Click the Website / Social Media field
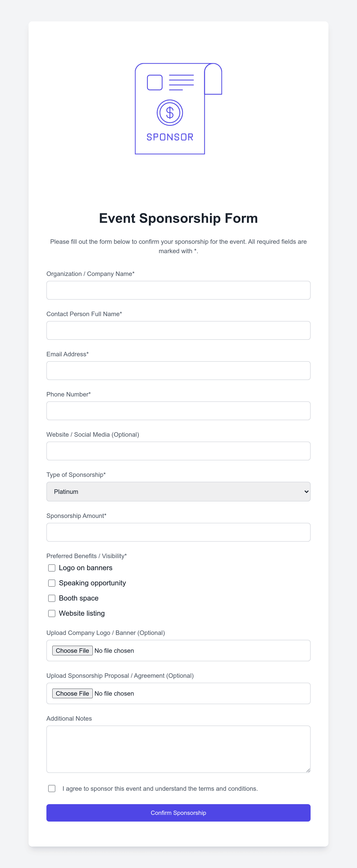This screenshot has height=868, width=357. point(178,451)
